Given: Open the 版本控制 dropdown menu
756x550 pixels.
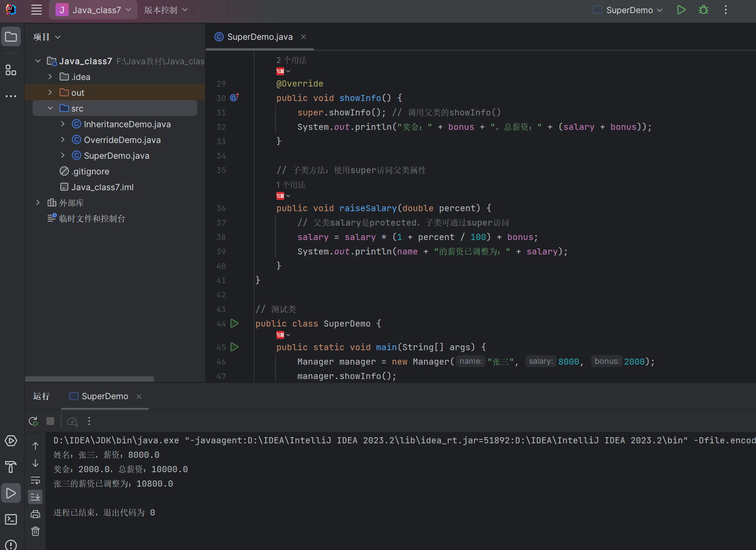Looking at the screenshot, I should [166, 10].
